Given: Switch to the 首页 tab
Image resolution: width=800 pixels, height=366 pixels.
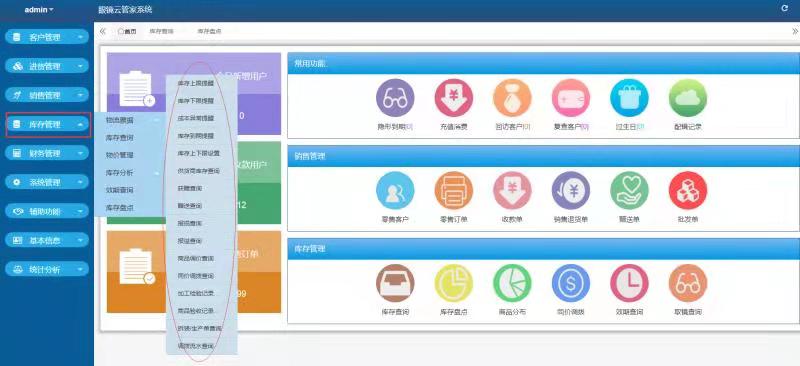Looking at the screenshot, I should pyautogui.click(x=127, y=31).
